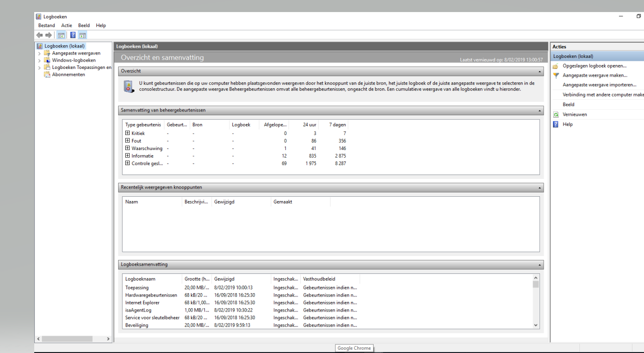Click the green Vernieuwen refresh icon
The width and height of the screenshot is (644, 353).
(x=556, y=115)
